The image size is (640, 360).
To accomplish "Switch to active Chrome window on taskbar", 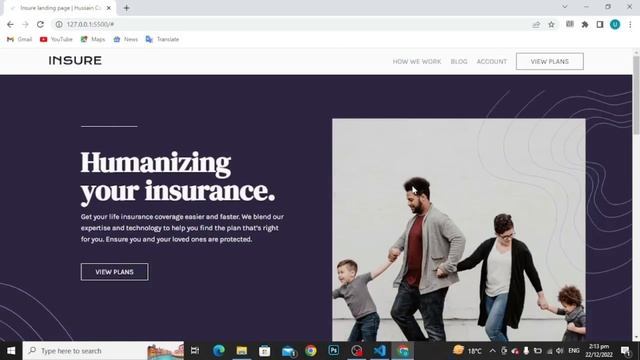I will (x=403, y=351).
